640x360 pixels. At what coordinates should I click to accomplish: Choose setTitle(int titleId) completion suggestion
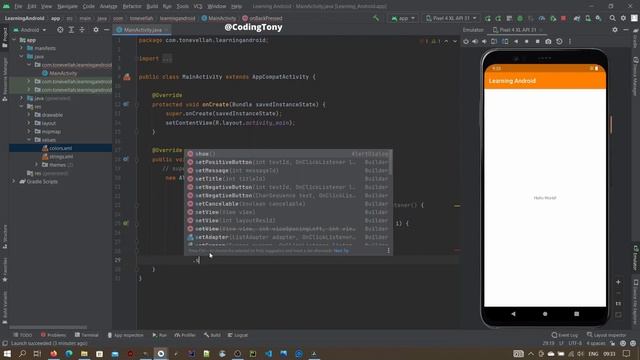pyautogui.click(x=288, y=179)
